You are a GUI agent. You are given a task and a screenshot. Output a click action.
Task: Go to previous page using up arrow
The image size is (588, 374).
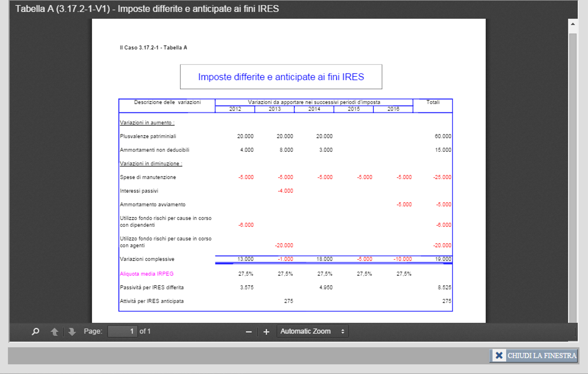click(x=55, y=331)
